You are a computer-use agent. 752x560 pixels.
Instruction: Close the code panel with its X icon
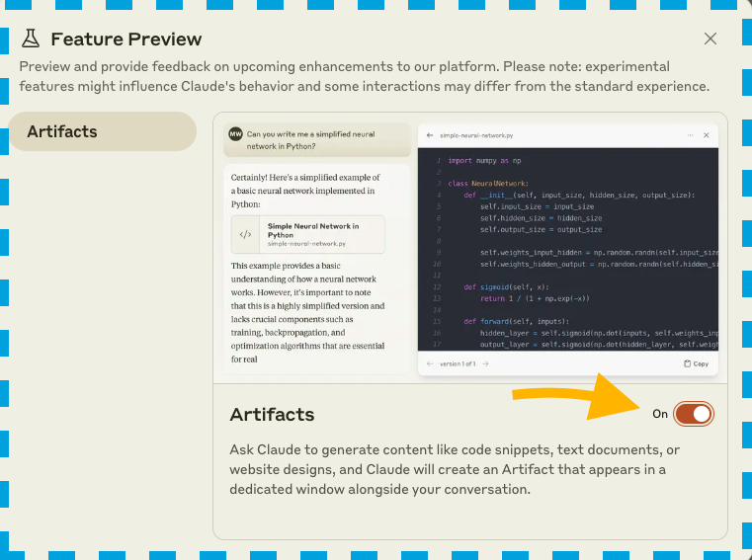pos(706,134)
